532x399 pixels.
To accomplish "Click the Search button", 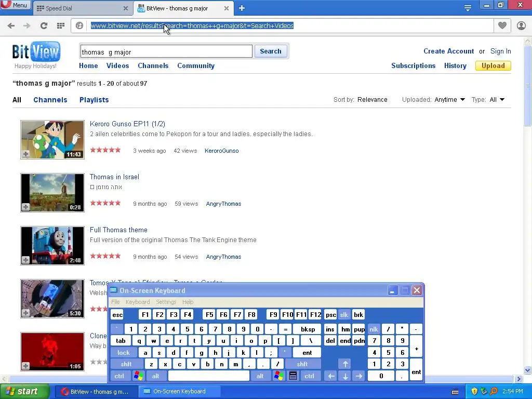I will (270, 51).
